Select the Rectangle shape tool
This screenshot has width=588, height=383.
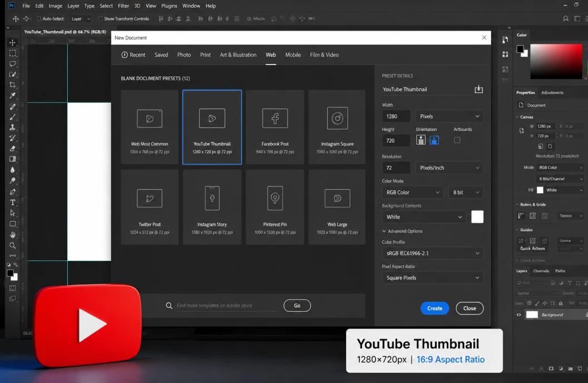pyautogui.click(x=12, y=224)
